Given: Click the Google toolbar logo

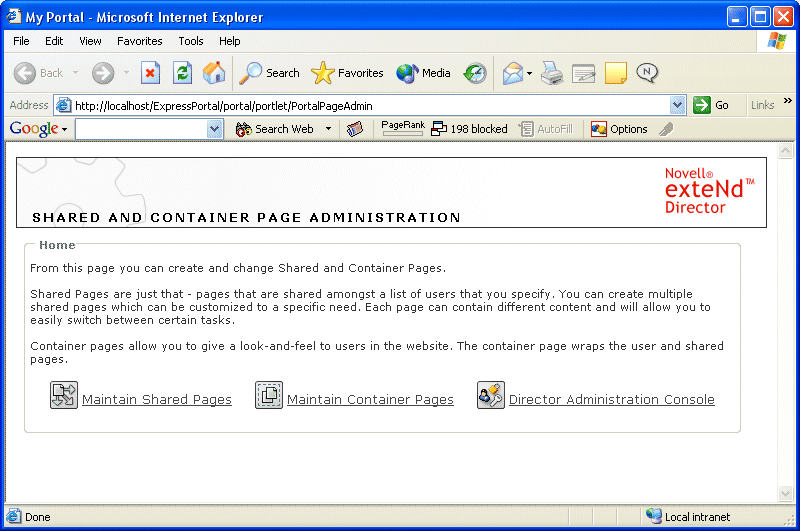Looking at the screenshot, I should point(34,129).
